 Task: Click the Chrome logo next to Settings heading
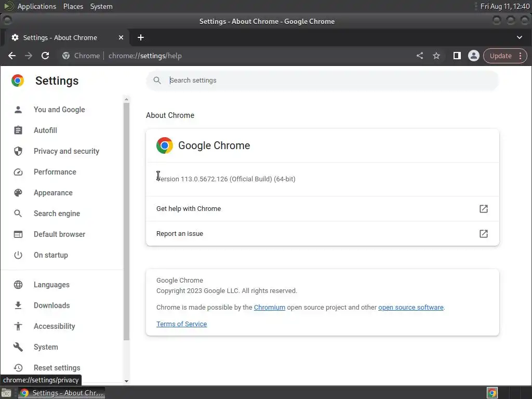[18, 81]
